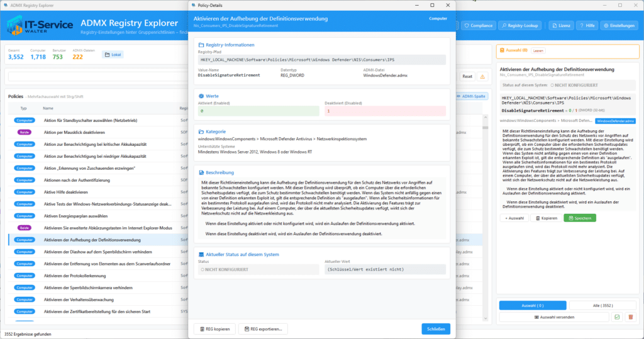Open the Lizenz dialog
The height and width of the screenshot is (339, 644).
tap(561, 26)
